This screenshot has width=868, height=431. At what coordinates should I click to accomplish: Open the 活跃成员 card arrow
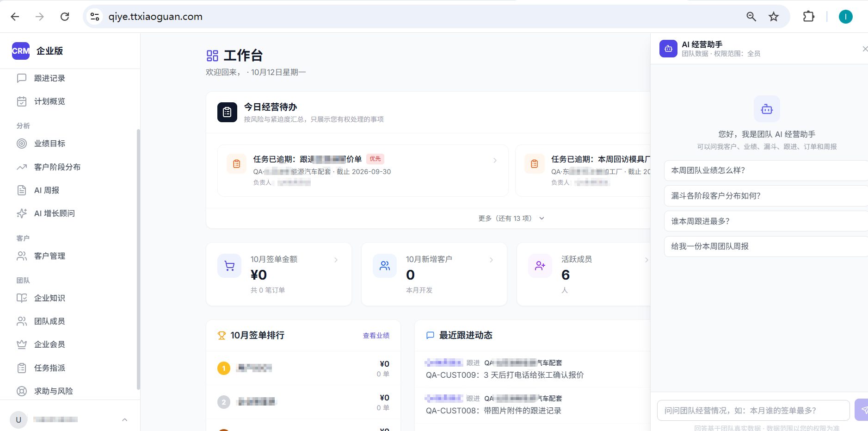(646, 260)
